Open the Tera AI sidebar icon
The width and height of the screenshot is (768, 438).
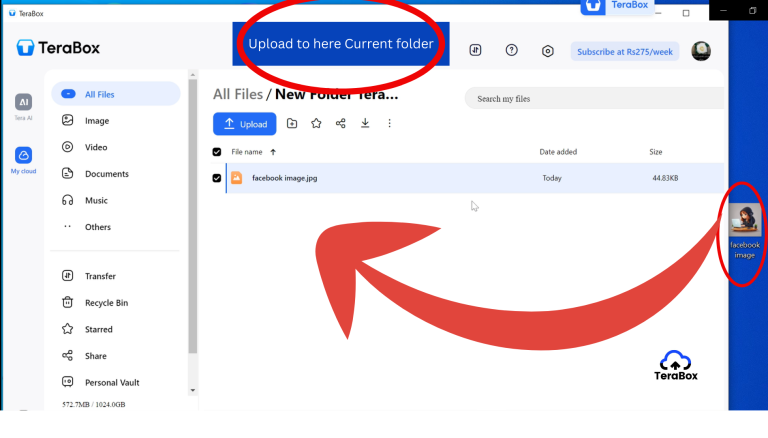tap(23, 102)
